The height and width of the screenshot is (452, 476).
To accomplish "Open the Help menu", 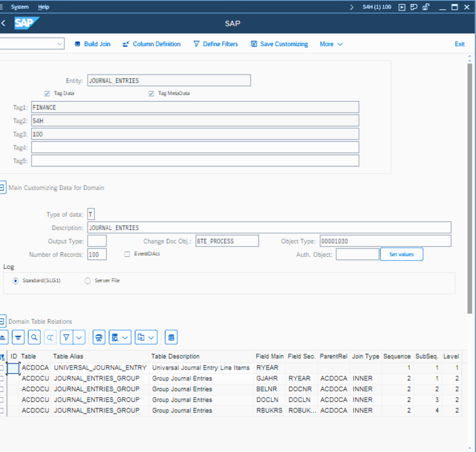I will (43, 7).
